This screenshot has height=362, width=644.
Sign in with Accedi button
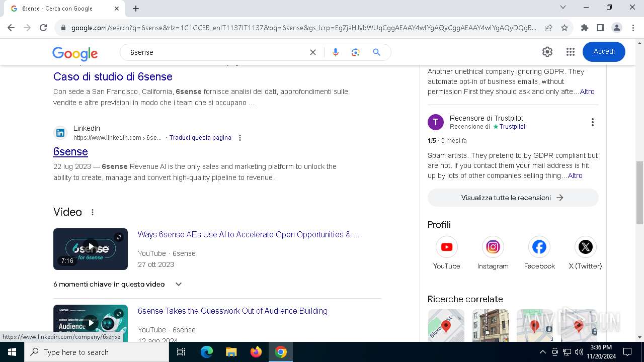604,52
